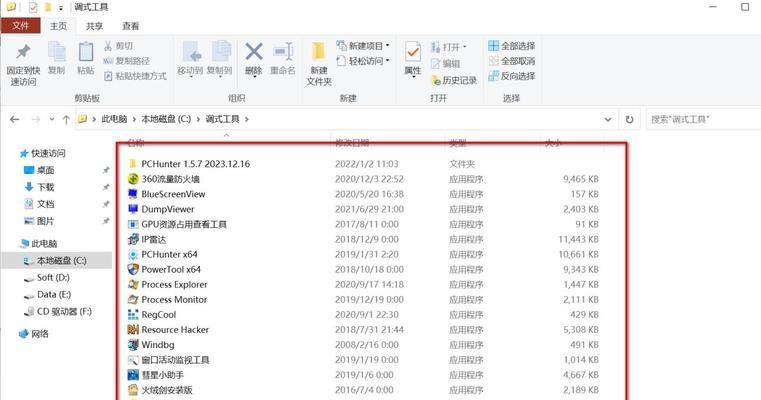Select Soft (D:) drive in sidebar
This screenshot has width=761, height=400.
tap(47, 278)
